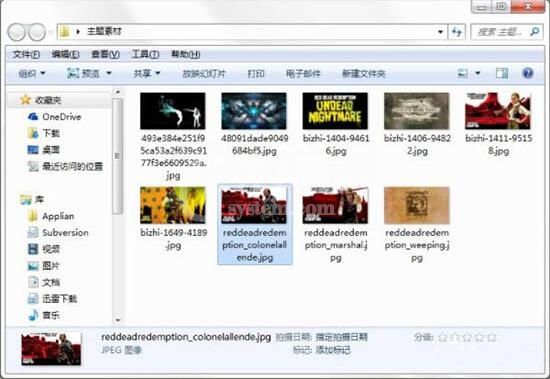Click the folder icon in address bar
550x379 pixels.
click(x=65, y=32)
